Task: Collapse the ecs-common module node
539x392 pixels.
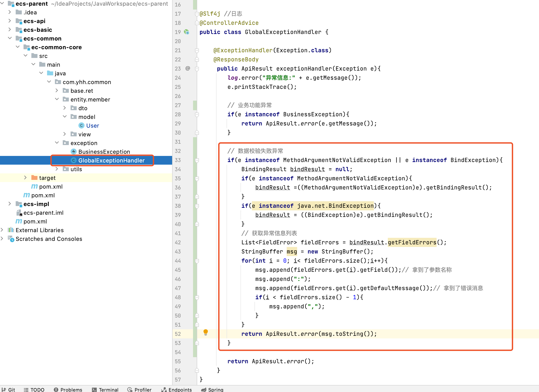Action: pos(10,38)
